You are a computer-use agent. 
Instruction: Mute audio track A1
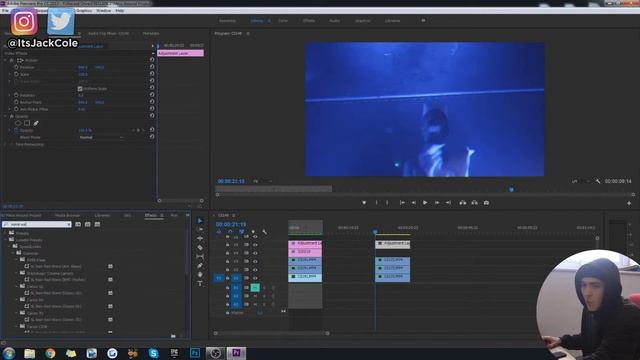[x=255, y=288]
